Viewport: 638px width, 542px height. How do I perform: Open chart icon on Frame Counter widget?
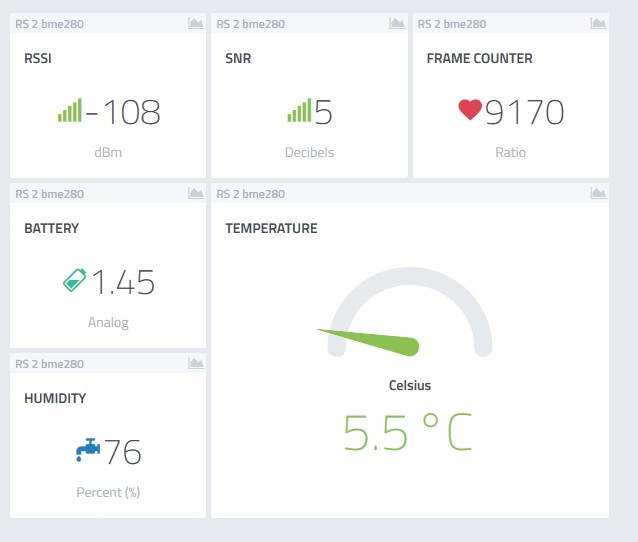(598, 24)
